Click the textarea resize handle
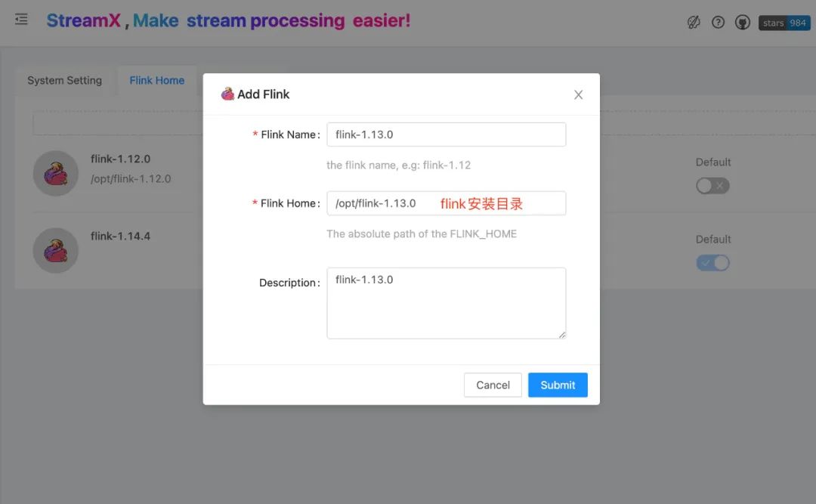Image resolution: width=816 pixels, height=504 pixels. pyautogui.click(x=562, y=336)
